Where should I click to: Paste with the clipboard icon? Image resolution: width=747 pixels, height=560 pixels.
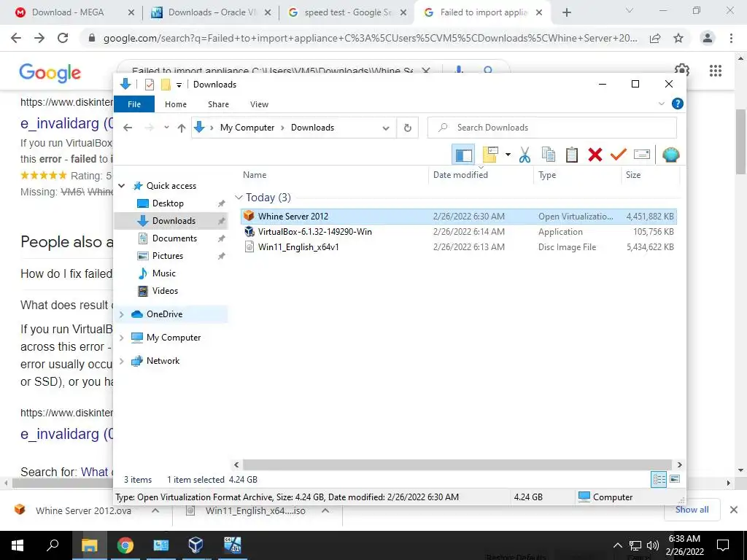click(x=572, y=155)
